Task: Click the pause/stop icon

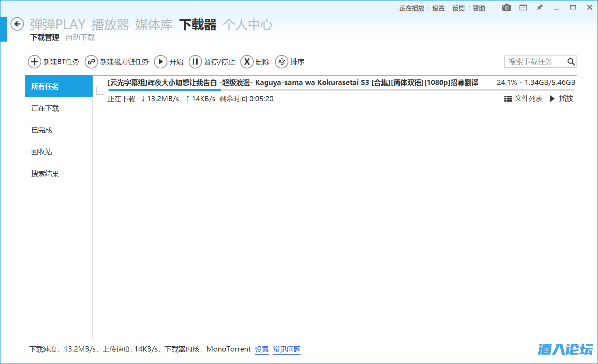Action: pyautogui.click(x=195, y=62)
